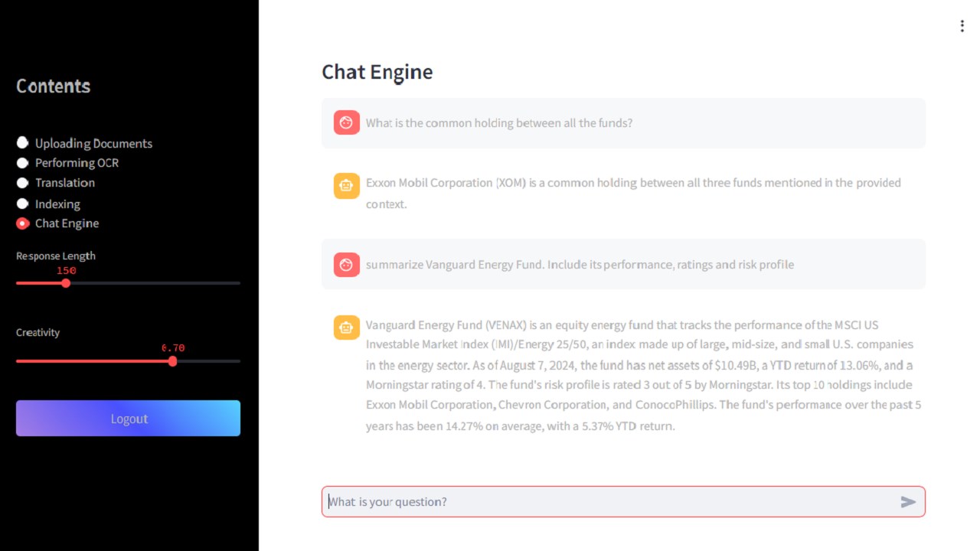The width and height of the screenshot is (980, 551).
Task: Click bot avatar on Exxon Mobil answer
Action: point(347,186)
